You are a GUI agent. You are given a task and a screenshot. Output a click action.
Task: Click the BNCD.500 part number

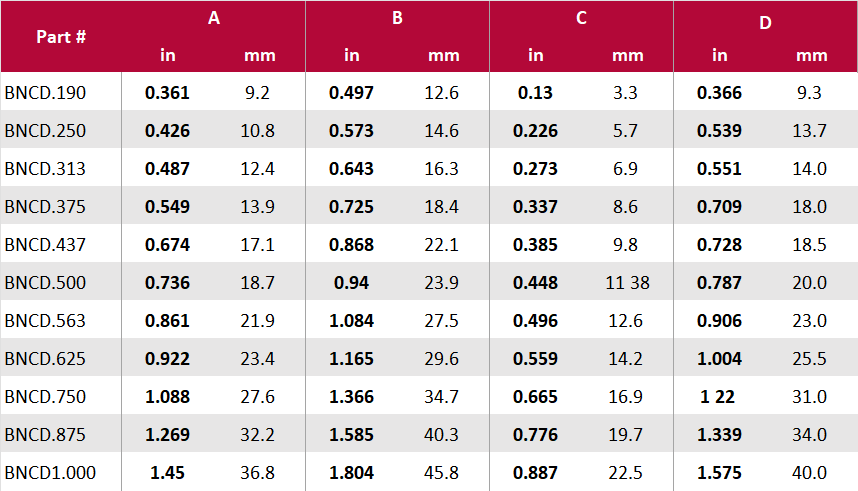click(x=45, y=283)
